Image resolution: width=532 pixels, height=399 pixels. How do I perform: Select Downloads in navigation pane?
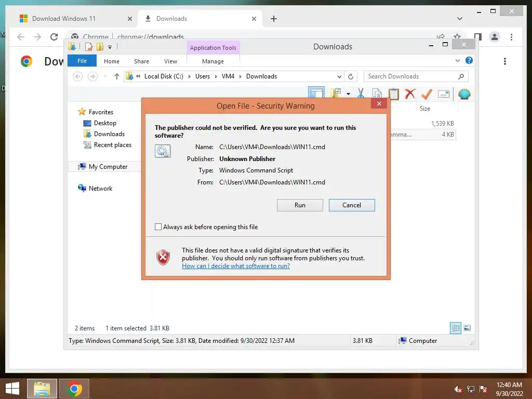pos(104,134)
